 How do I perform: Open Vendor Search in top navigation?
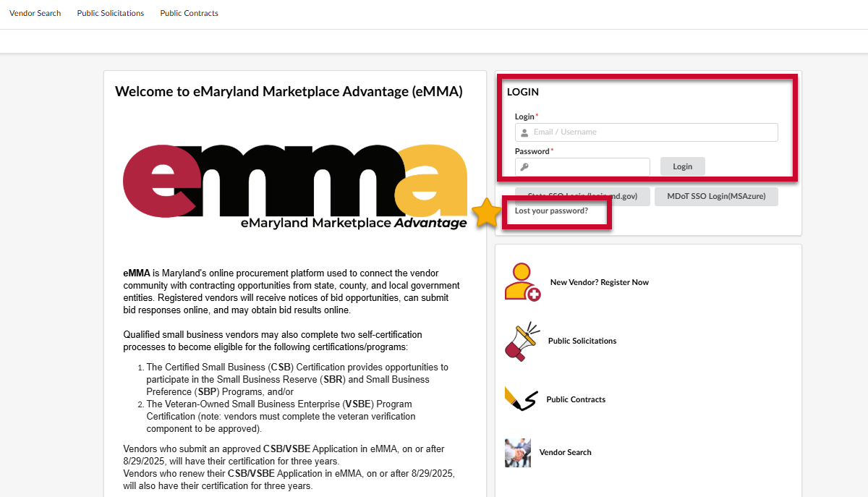pos(35,13)
